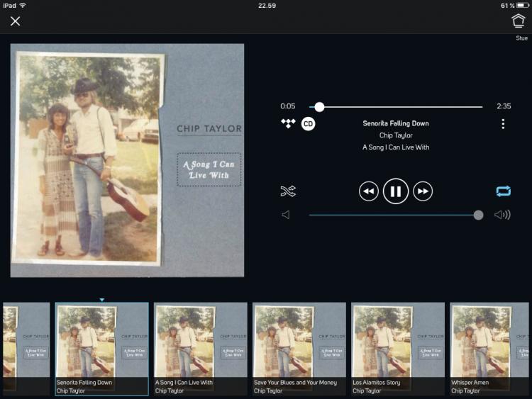Click the CD quality badge
The image size is (532, 399).
tap(308, 124)
